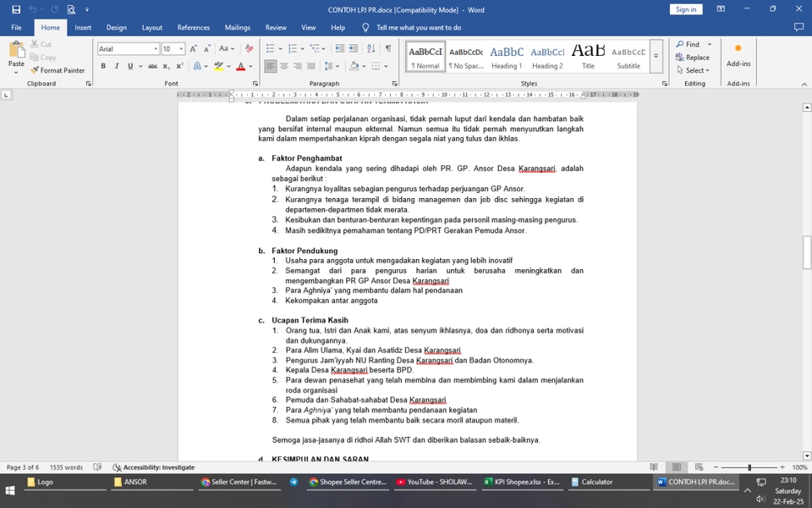This screenshot has height=508, width=812.
Task: Open the Comments icon in ribbon corner
Action: (798, 27)
